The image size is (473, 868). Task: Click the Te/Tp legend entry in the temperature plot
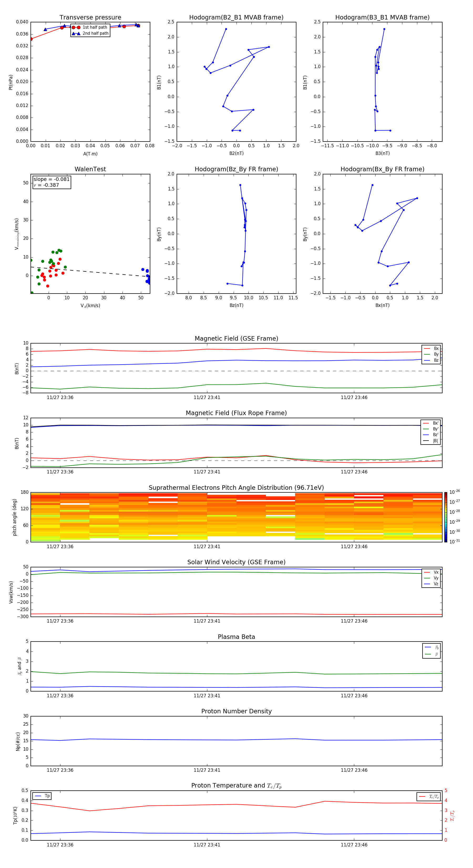429,797
